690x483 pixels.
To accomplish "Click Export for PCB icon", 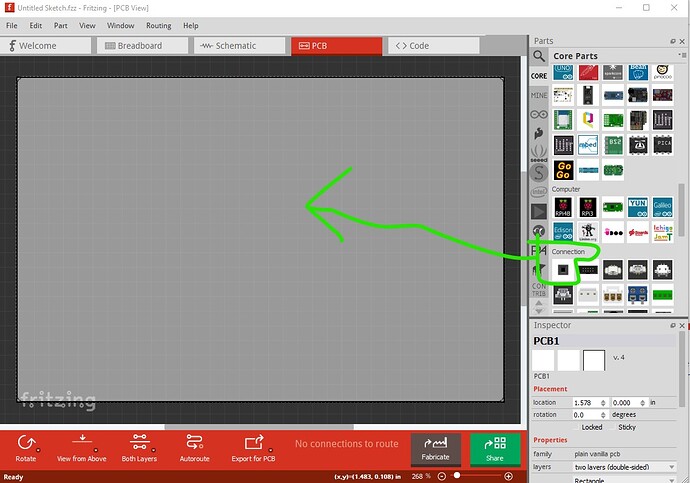I will [254, 442].
